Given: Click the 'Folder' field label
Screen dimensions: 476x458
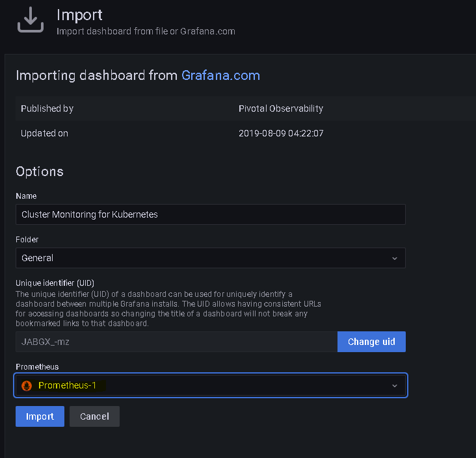Looking at the screenshot, I should (x=27, y=239).
